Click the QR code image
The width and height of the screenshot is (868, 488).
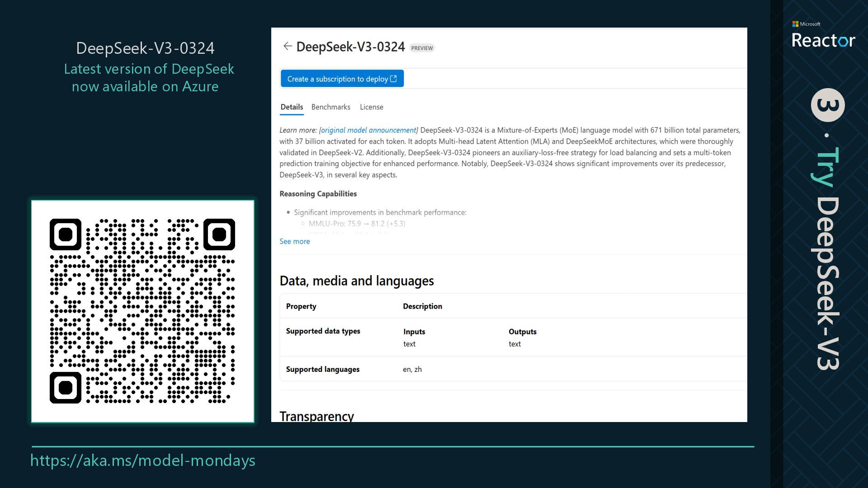142,311
